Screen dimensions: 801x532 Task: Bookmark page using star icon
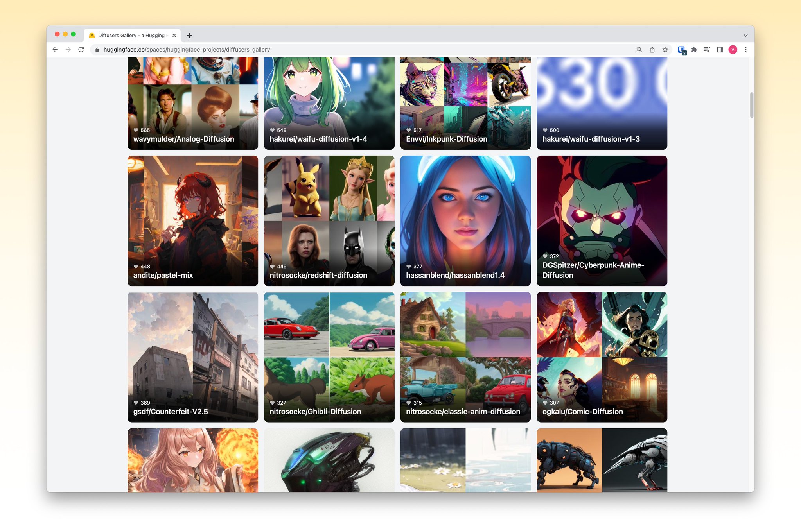pos(665,50)
